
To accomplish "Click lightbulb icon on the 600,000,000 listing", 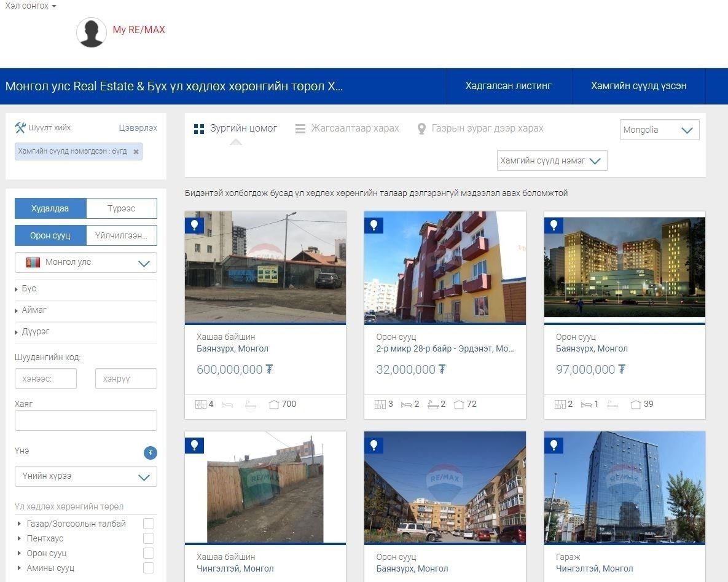I will 194,225.
